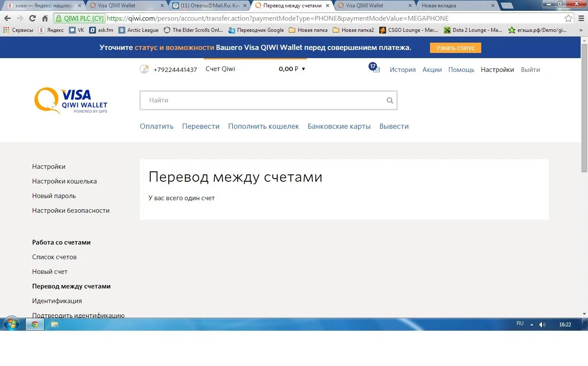Screen dimensions: 588x366
Task: Open the Новая папка bookmark folder
Action: point(308,30)
